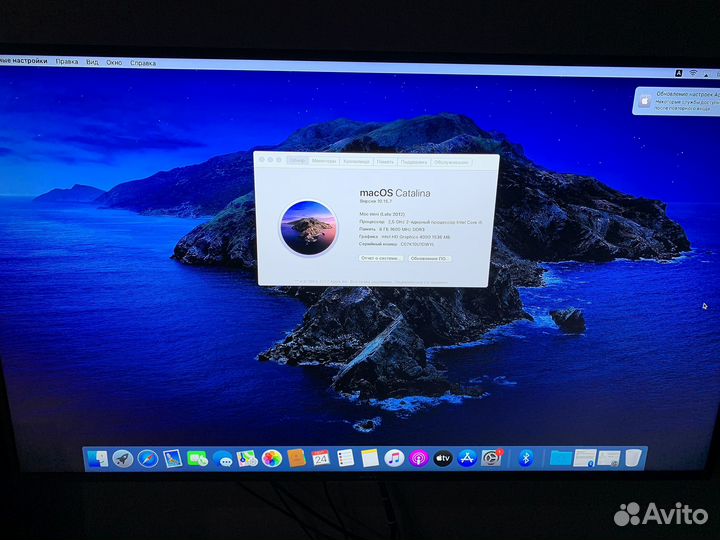Switch to the Обслуживание tab
Screen dimensions: 720x540
[x=451, y=163]
